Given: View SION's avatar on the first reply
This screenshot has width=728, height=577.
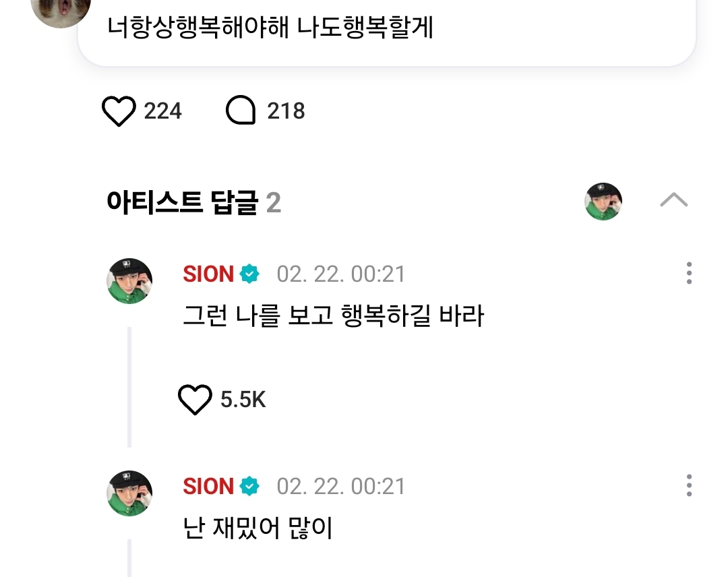Looking at the screenshot, I should point(129,281).
